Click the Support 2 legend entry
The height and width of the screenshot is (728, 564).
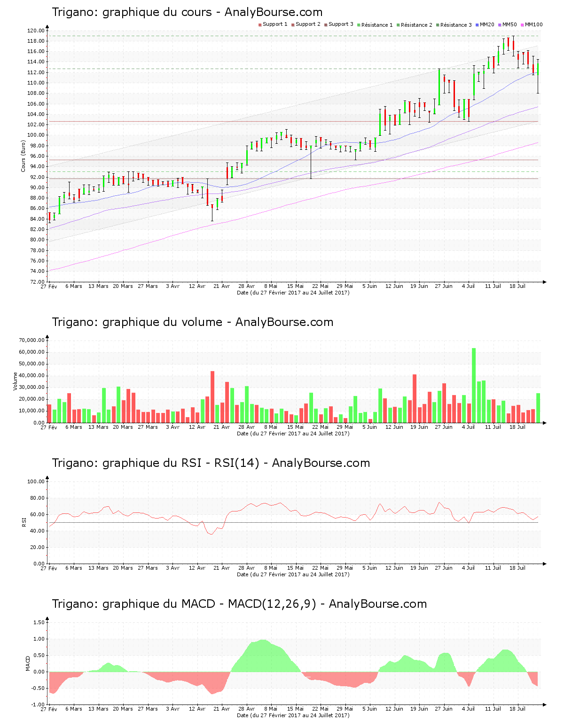click(x=305, y=24)
